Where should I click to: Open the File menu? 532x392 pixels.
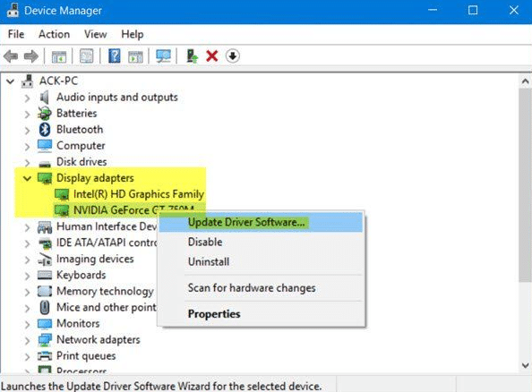[x=16, y=34]
